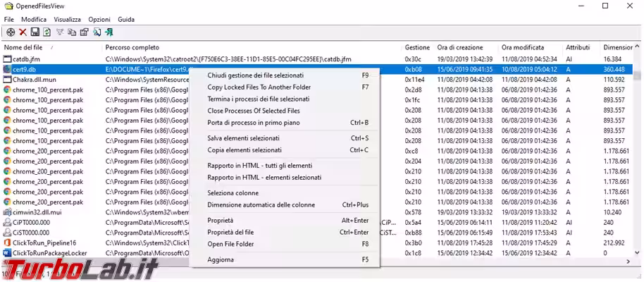Choose 'Chiudi gestione dei file selezionati'

255,75
